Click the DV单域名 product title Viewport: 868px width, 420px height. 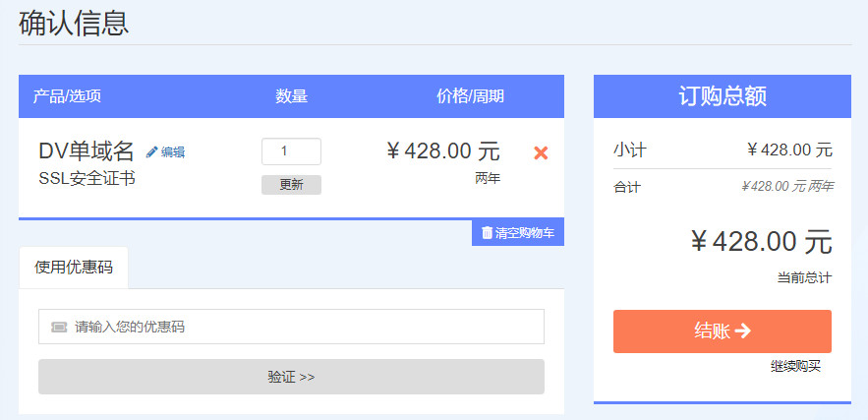[87, 151]
